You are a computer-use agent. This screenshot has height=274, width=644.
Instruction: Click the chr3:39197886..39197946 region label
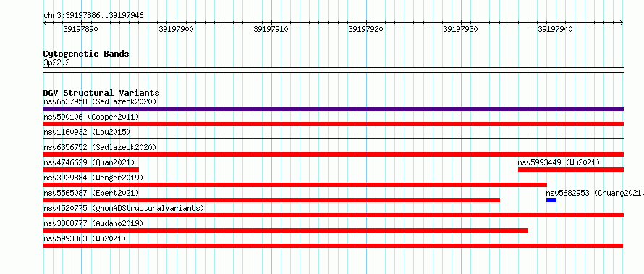tap(93, 16)
